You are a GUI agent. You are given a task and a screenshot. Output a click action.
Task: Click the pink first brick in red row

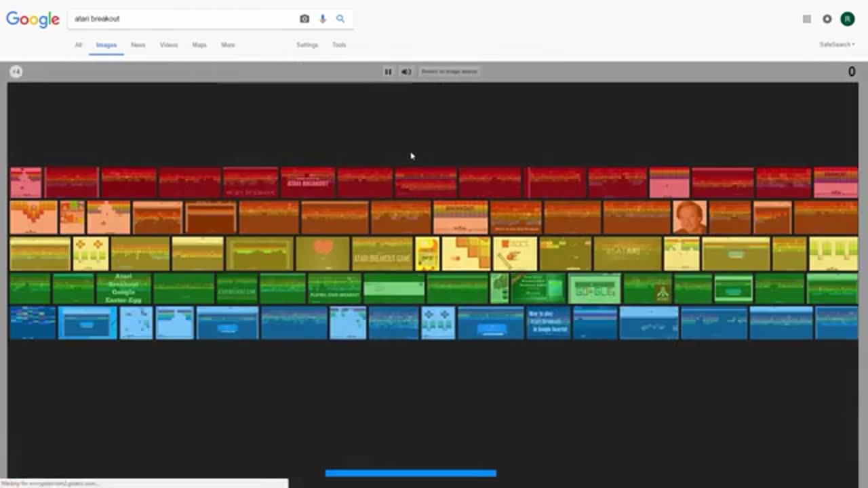(26, 182)
